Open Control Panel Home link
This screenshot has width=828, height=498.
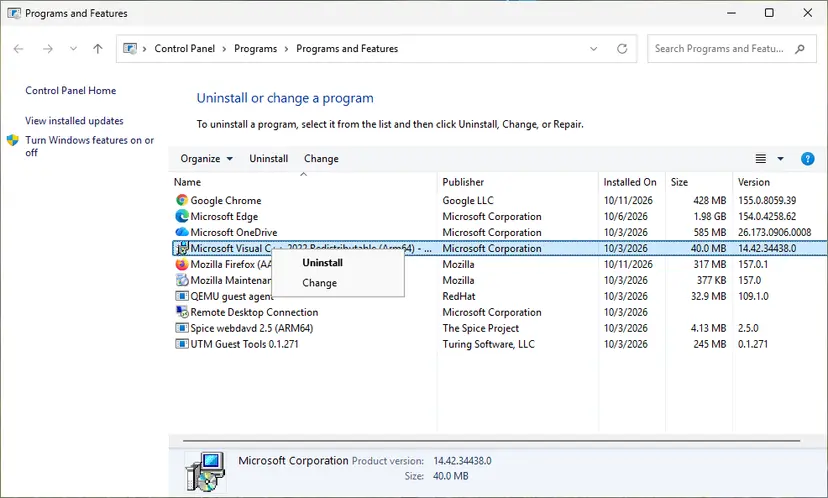pyautogui.click(x=71, y=90)
